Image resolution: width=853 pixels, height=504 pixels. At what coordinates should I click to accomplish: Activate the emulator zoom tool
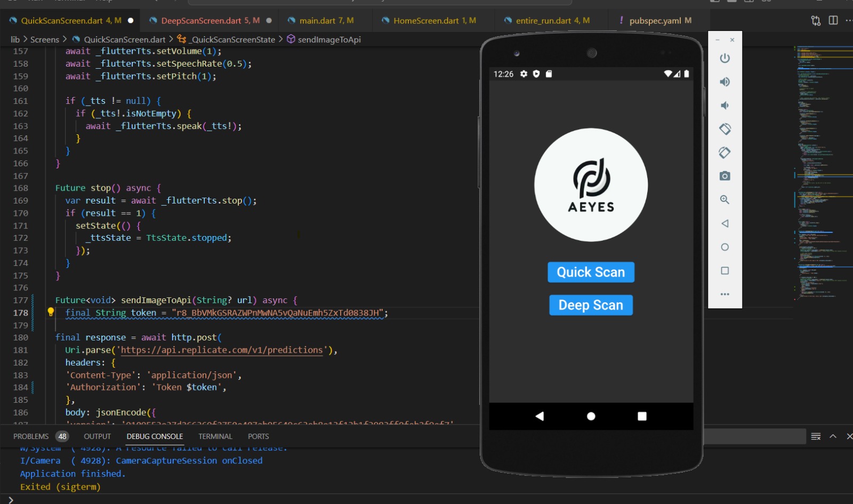click(725, 200)
